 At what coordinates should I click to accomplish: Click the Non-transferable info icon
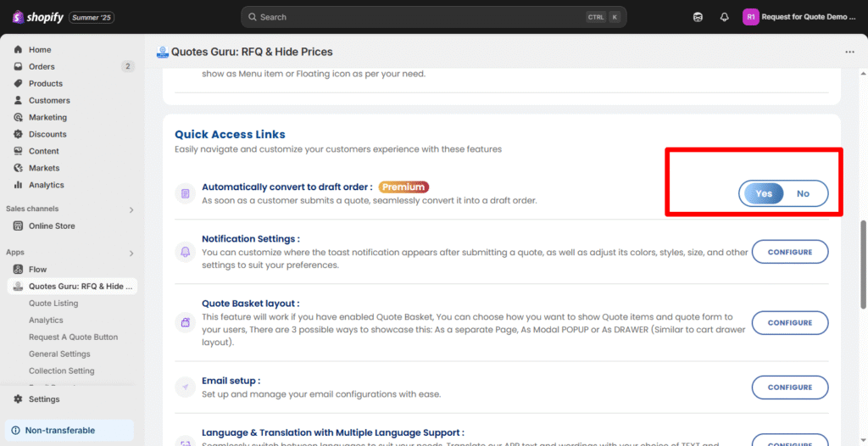[15, 431]
